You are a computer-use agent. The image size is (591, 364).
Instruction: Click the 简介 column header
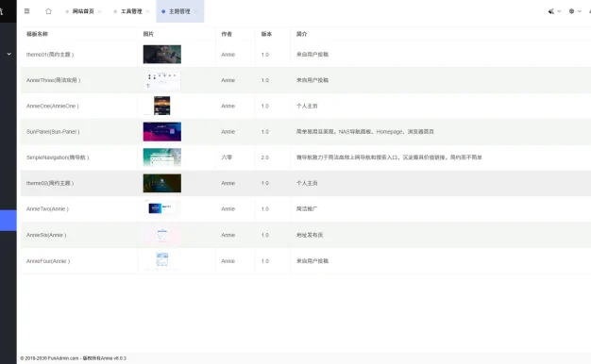[x=301, y=34]
